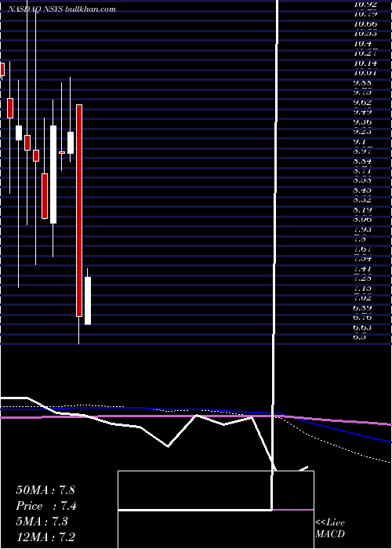The height and width of the screenshot is (549, 392).
Task: Click the 6.63 price axis label
Action: coord(363,327)
